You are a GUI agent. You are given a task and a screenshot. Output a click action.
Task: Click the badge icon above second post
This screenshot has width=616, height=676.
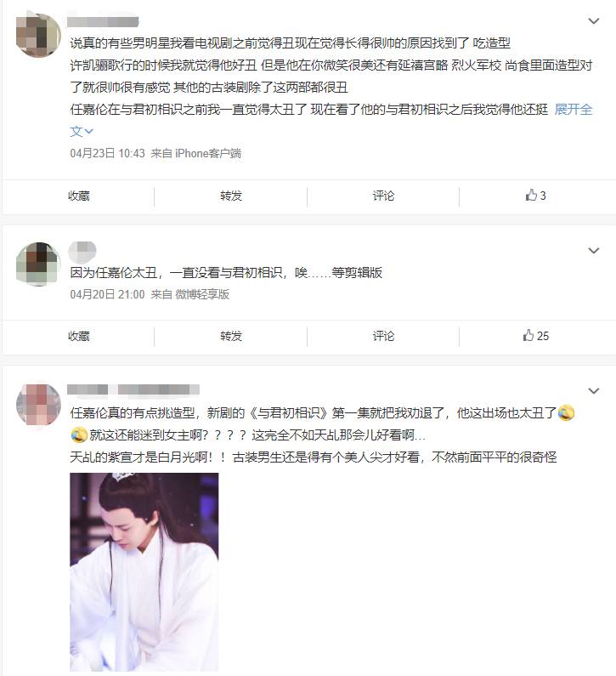point(82,253)
